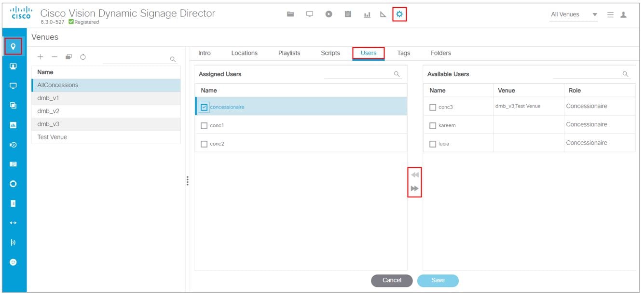644x297 pixels.
Task: Open the hamburger menu icon
Action: pyautogui.click(x=610, y=15)
